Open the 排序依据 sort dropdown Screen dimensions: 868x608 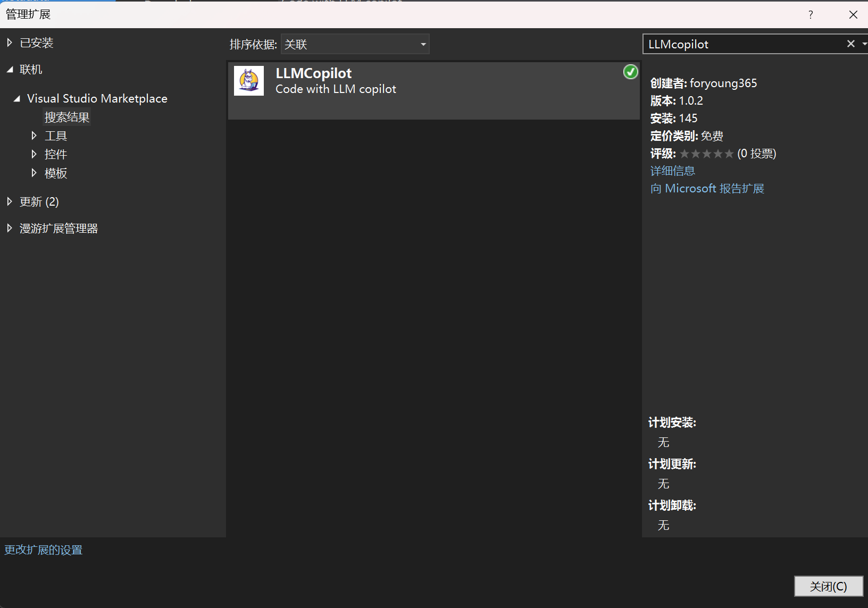(355, 44)
